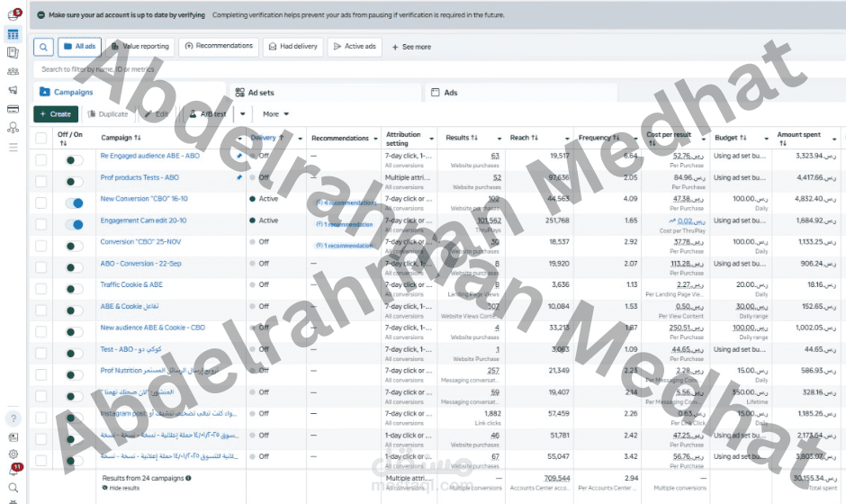Open the Help question mark icon
Viewport: 846px width, 504px height.
[x=13, y=418]
